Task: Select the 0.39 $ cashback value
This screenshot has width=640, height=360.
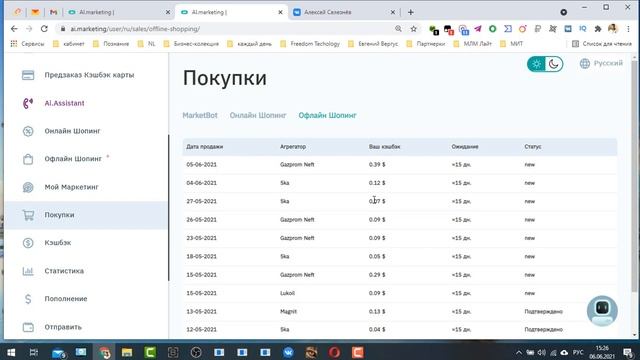Action: tap(377, 164)
